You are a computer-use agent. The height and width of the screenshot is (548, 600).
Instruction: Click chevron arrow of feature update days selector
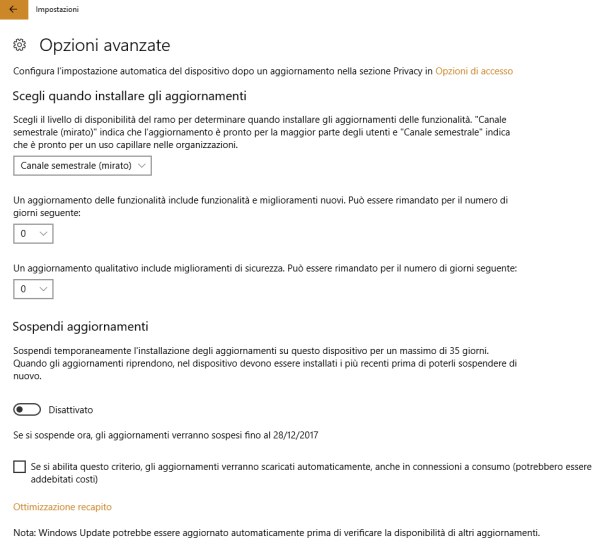(x=43, y=234)
